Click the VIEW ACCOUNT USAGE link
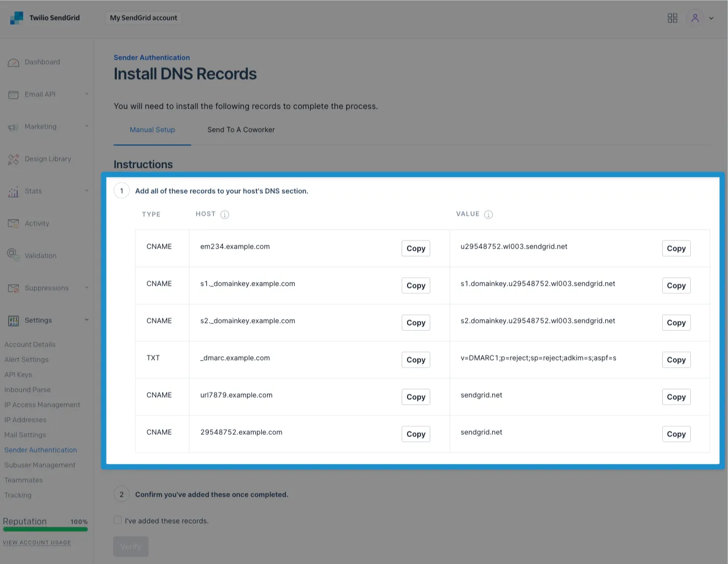This screenshot has height=564, width=728. [x=37, y=542]
